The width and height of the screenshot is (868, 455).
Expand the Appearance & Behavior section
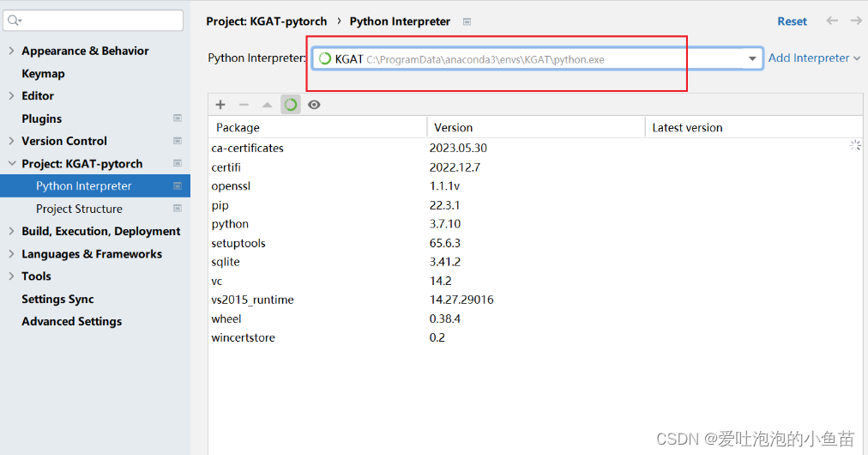click(x=12, y=51)
